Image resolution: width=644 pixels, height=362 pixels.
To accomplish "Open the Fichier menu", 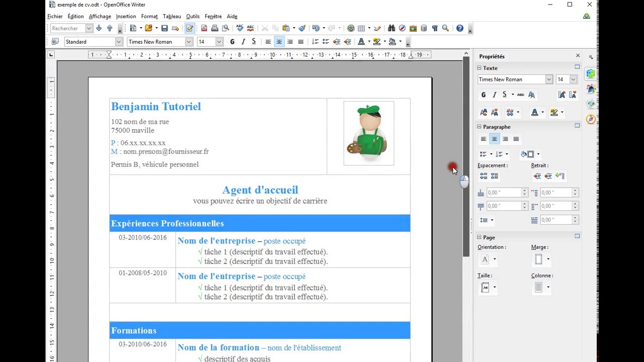I will coord(55,17).
